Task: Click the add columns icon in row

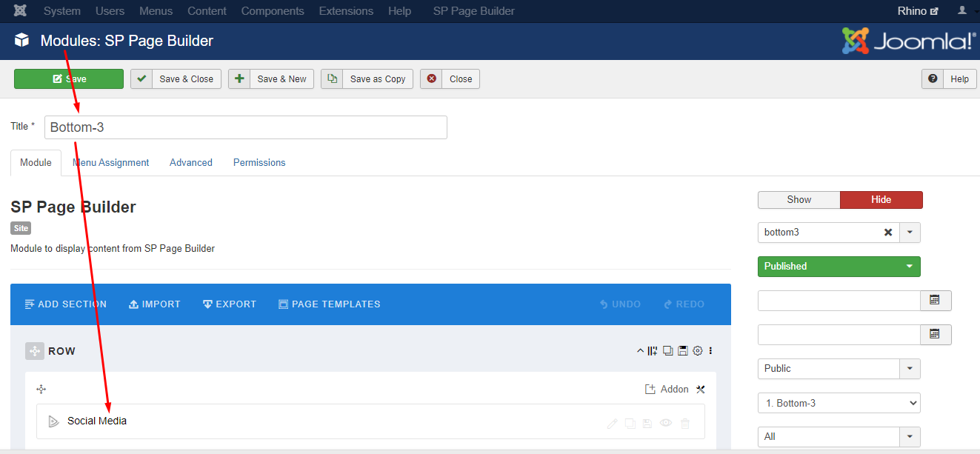Action: pos(653,351)
